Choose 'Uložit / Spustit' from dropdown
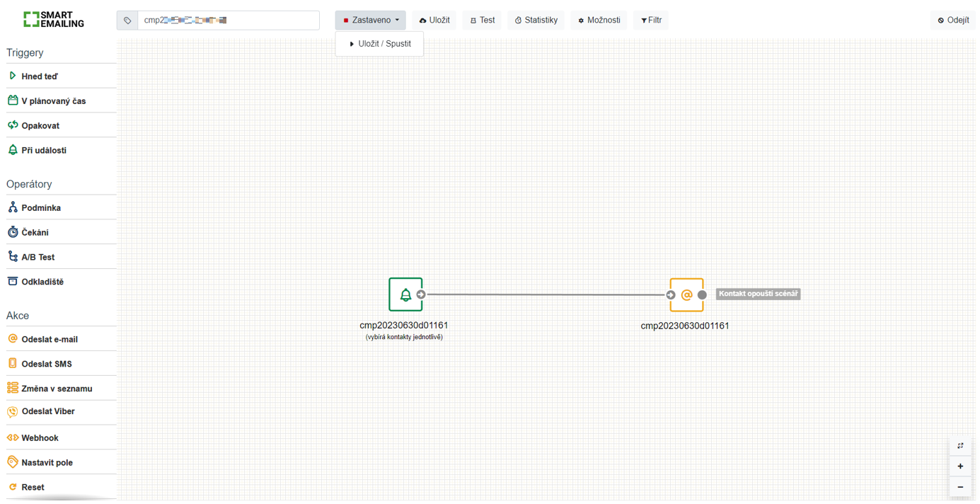 [380, 44]
